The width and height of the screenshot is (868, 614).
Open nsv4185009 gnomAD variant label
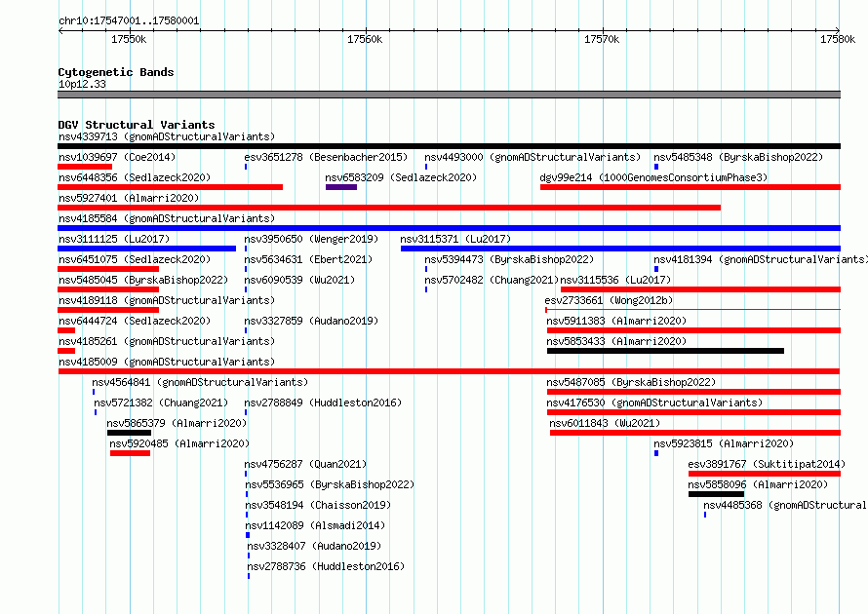pyautogui.click(x=167, y=362)
